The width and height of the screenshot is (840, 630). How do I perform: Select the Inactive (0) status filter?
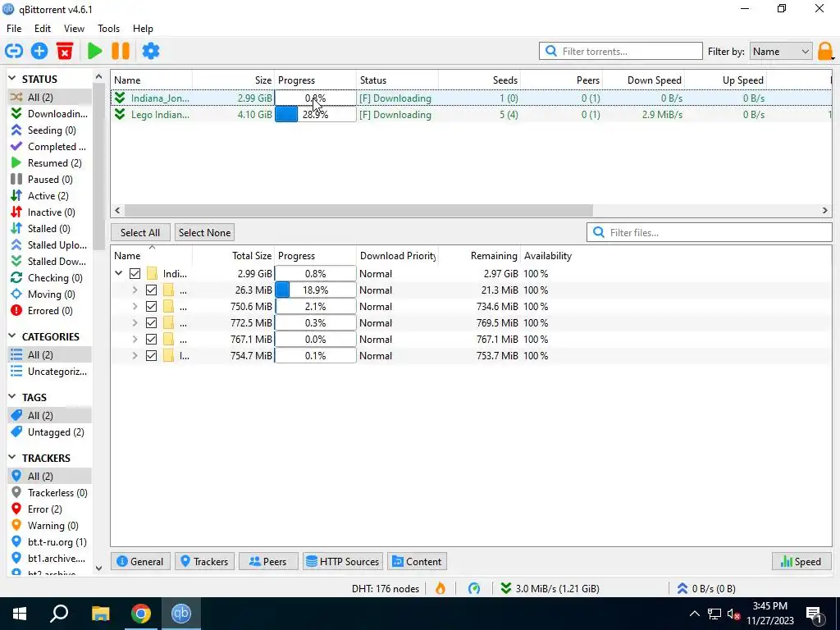(49, 212)
